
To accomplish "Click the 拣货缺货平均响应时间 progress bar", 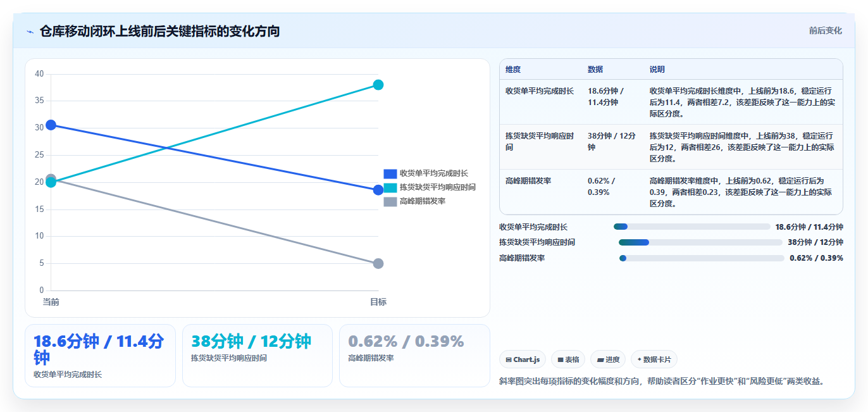I will pos(700,242).
